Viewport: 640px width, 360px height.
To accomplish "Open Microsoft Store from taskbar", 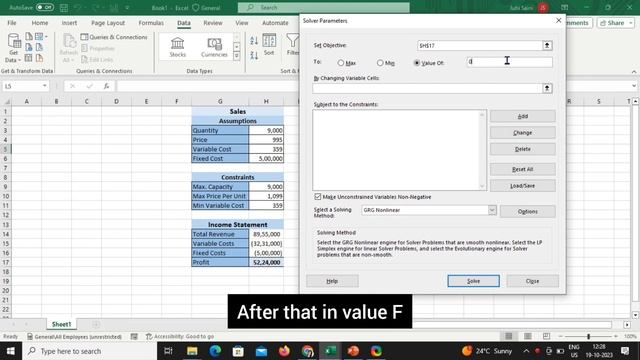I will [238, 351].
